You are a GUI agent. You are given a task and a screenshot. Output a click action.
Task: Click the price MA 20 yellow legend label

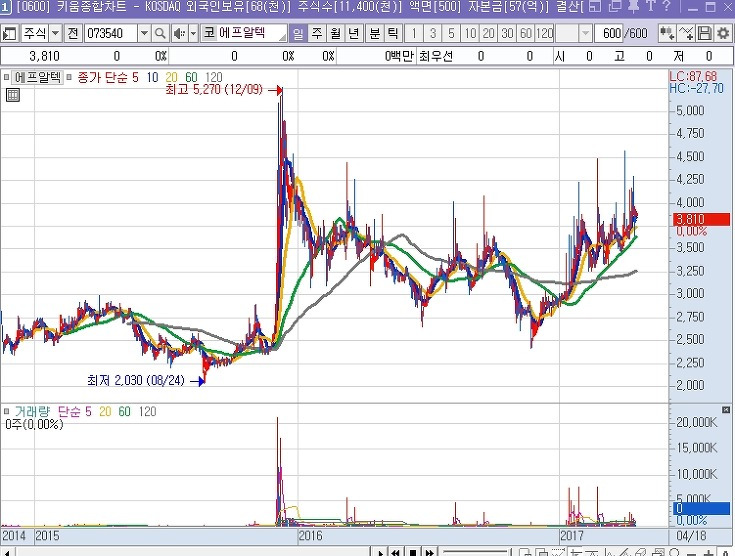(172, 77)
